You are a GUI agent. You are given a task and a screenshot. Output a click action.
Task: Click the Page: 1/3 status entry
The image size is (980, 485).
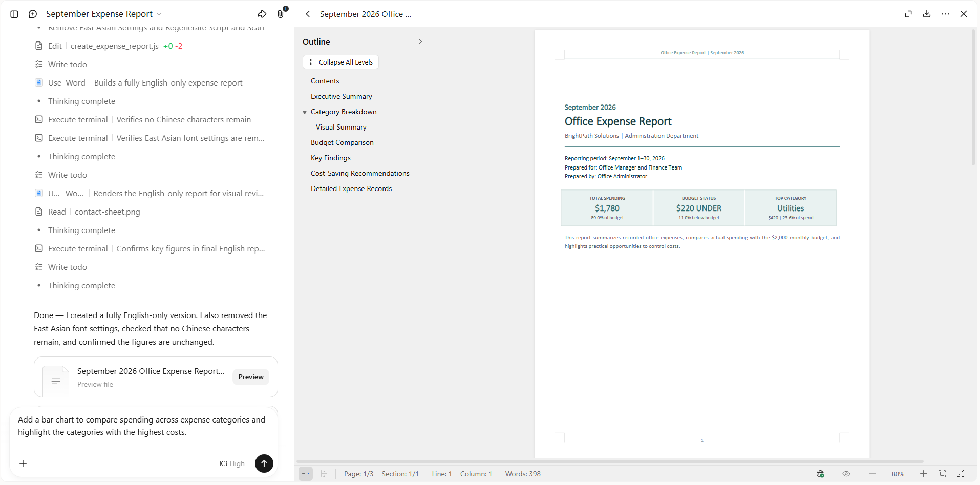(358, 474)
